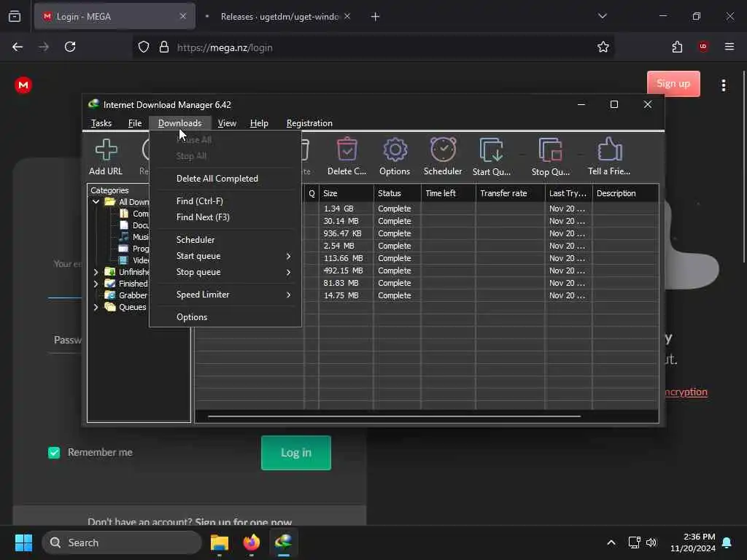The height and width of the screenshot is (560, 747).
Task: Open the Tasks menu in IDM
Action: click(x=101, y=123)
